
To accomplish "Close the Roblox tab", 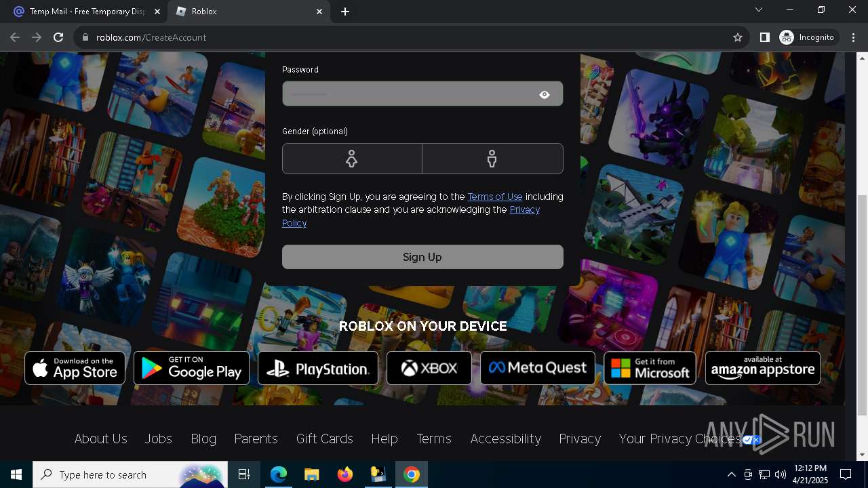I will tap(319, 12).
